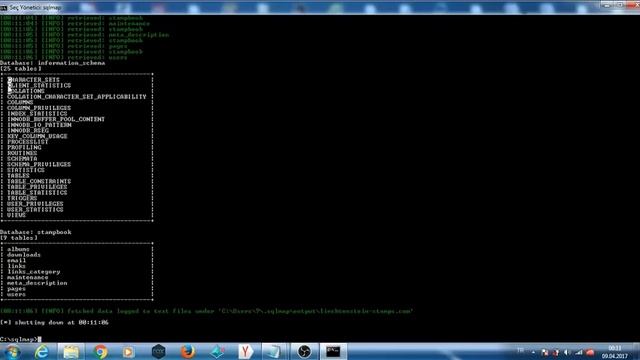Click the COLLATION_CHARACTER_SET_APPLICABILITY table name

pos(77,97)
